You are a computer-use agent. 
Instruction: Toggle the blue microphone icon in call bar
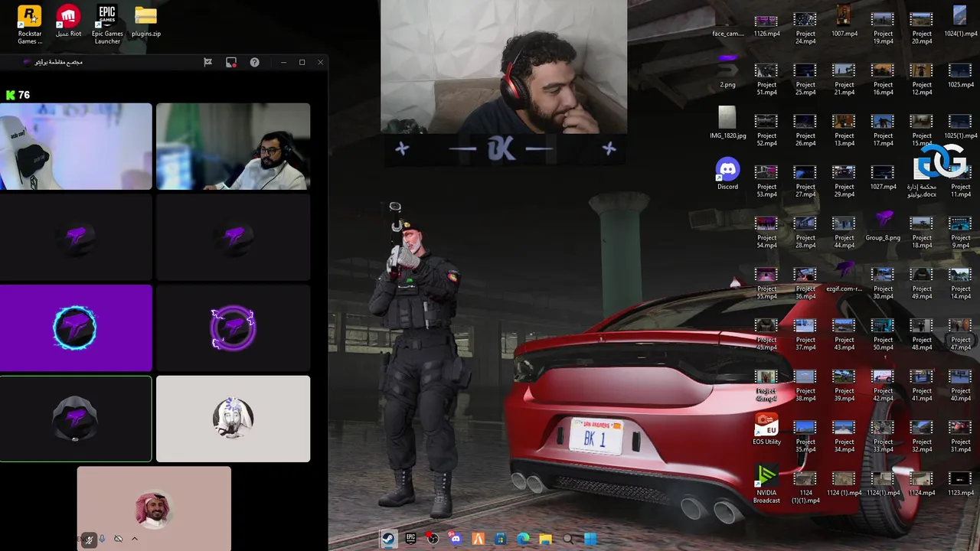click(103, 540)
